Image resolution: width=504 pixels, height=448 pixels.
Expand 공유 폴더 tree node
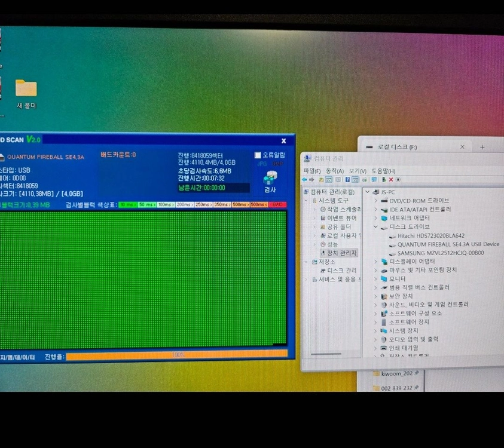coord(314,227)
